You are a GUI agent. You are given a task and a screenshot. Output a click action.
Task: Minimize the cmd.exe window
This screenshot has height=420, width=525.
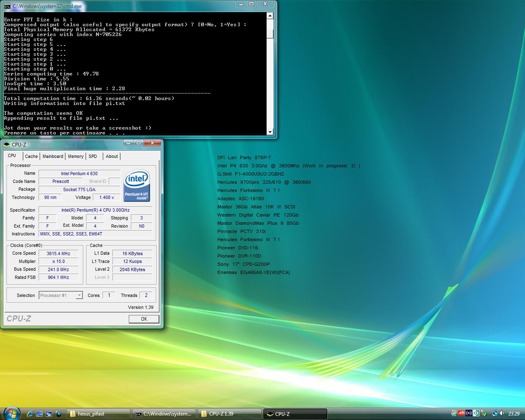[x=241, y=4]
